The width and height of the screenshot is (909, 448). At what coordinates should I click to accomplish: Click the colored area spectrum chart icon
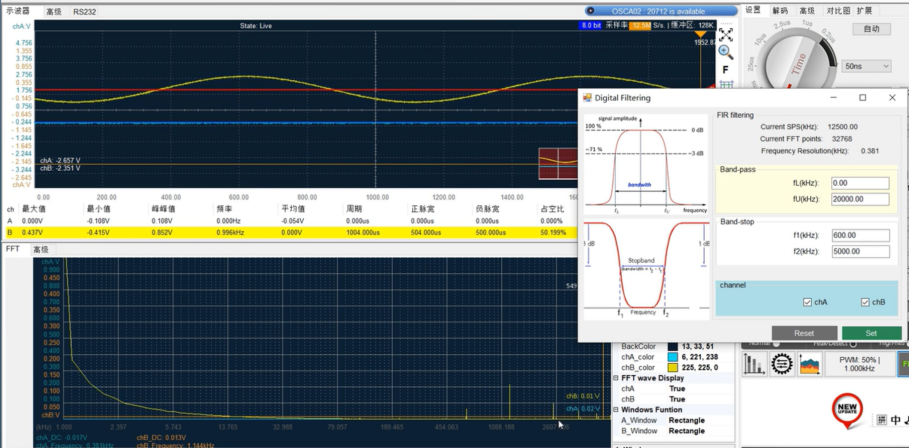point(809,365)
